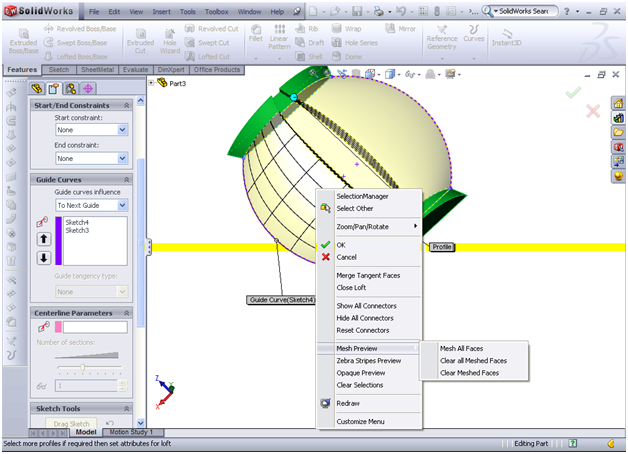628x454 pixels.
Task: Collapse the Guide Curves section
Action: click(x=127, y=180)
